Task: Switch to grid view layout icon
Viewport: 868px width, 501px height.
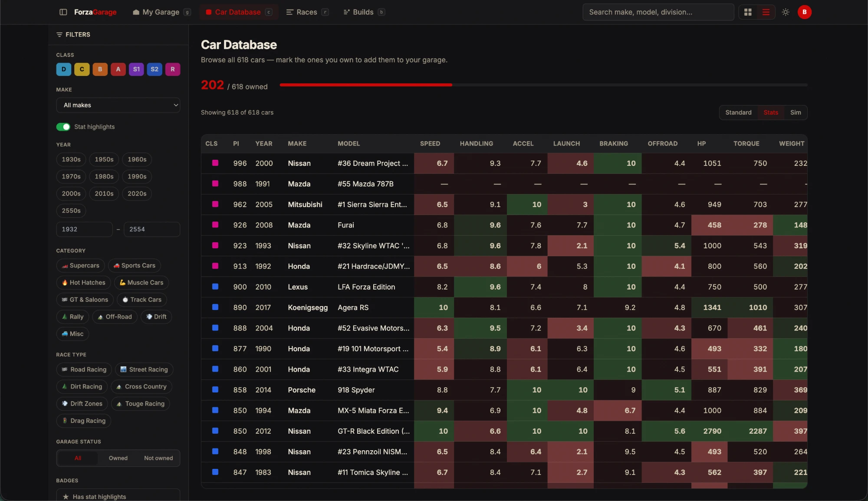Action: click(748, 12)
